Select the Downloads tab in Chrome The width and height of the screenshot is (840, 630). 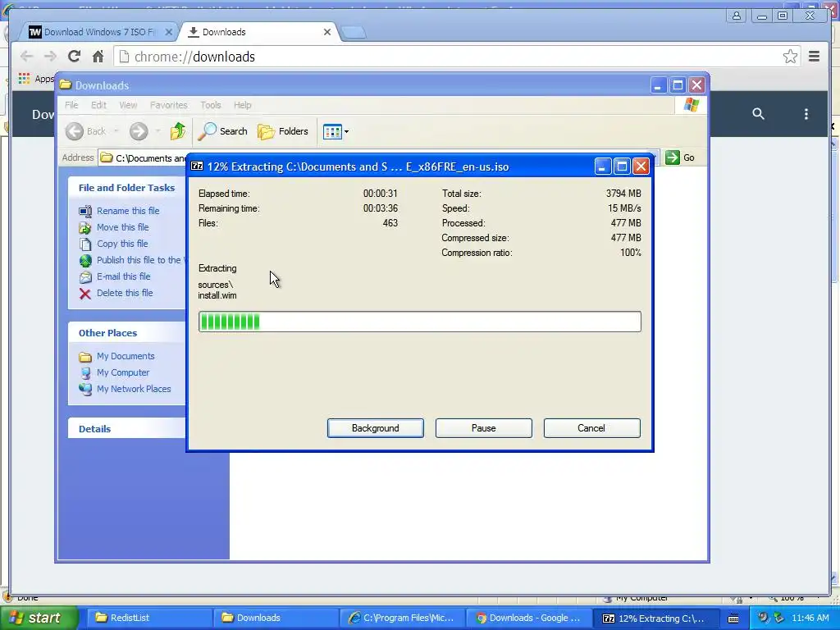257,32
